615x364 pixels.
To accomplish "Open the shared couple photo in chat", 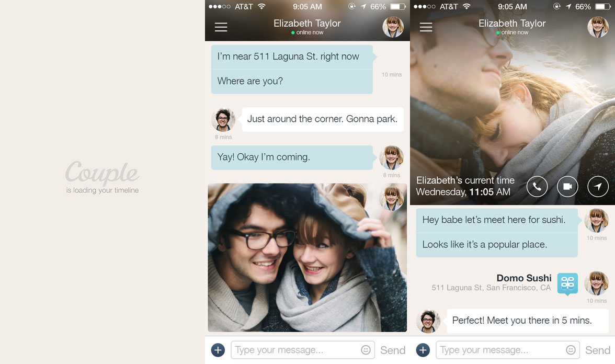I will coord(307,257).
